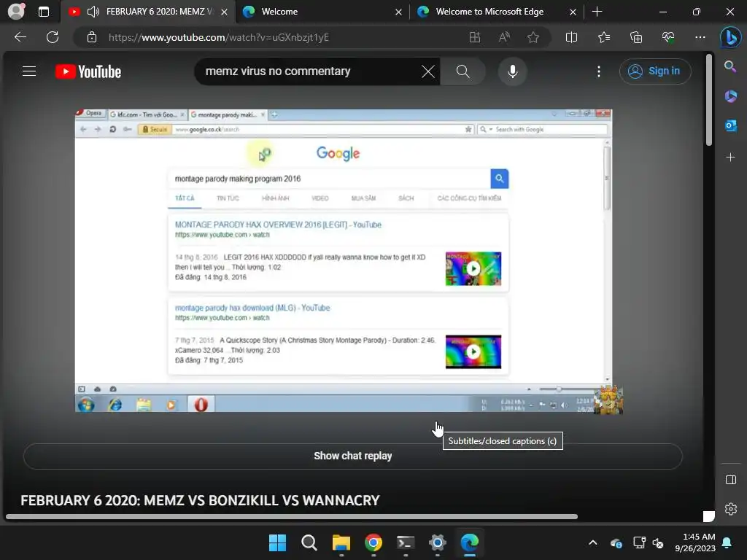Image resolution: width=747 pixels, height=560 pixels.
Task: Open Favorites list
Action: pos(603,37)
